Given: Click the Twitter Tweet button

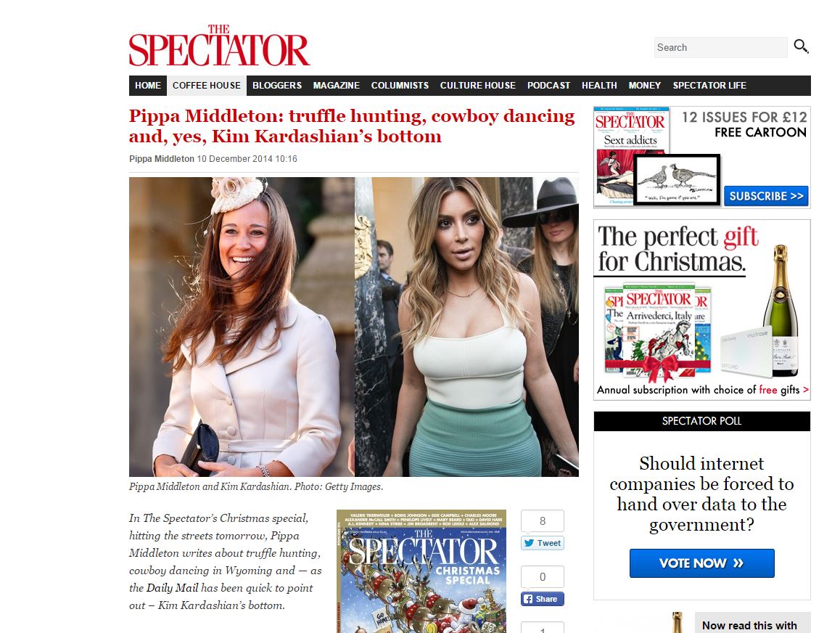Looking at the screenshot, I should coord(543,543).
